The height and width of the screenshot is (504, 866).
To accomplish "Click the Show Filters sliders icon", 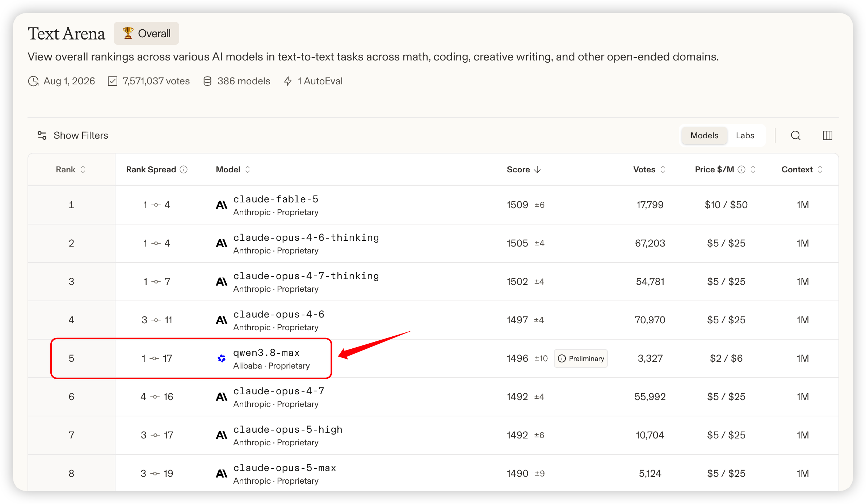I will 42,135.
